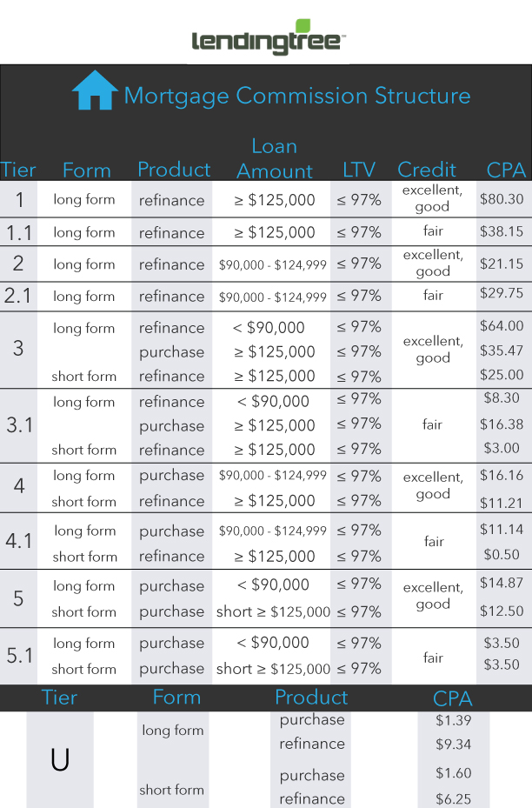Image resolution: width=532 pixels, height=808 pixels.
Task: Select the $64.00 CPA value
Action: point(502,326)
